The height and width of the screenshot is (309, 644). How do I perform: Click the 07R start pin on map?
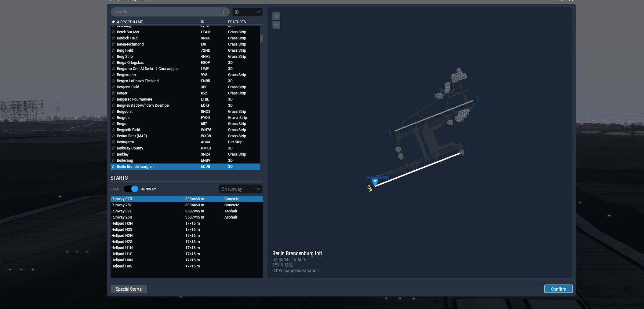pos(375,182)
